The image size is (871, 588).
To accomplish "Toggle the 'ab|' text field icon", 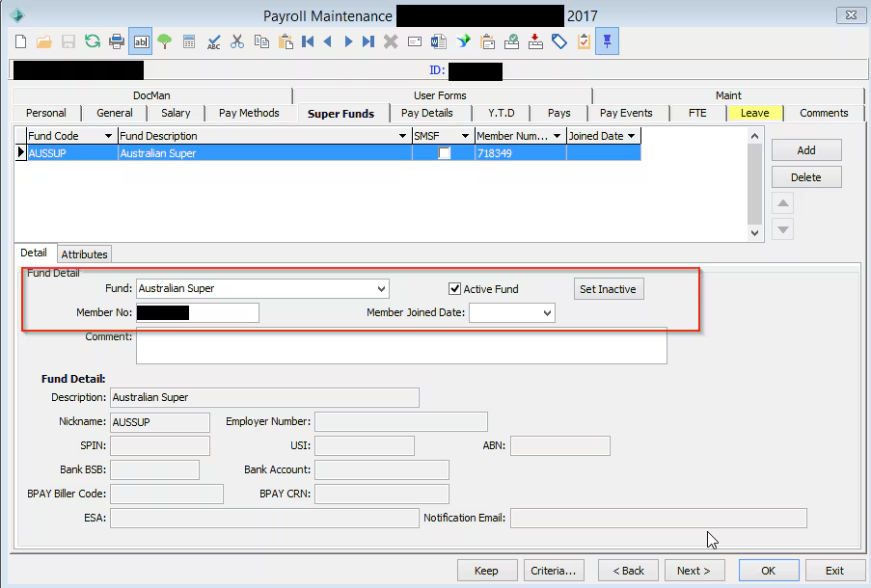I will point(141,41).
